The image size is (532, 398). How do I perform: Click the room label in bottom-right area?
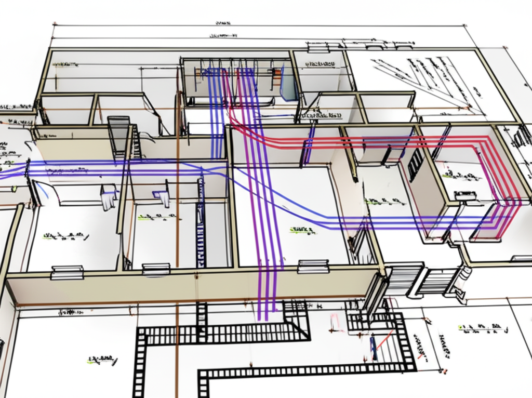[x=483, y=328]
